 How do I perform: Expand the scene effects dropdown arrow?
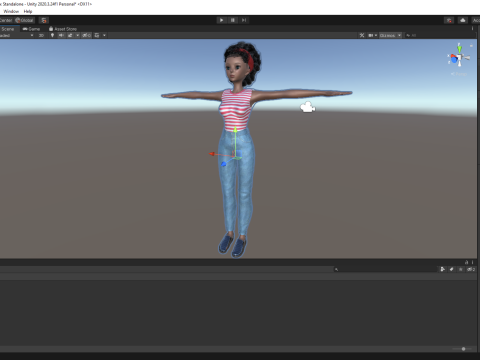point(78,35)
